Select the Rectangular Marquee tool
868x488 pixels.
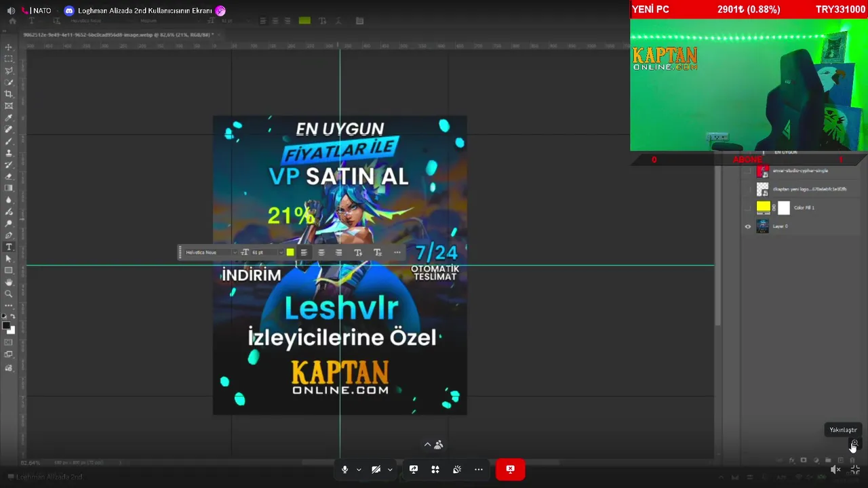pyautogui.click(x=9, y=59)
